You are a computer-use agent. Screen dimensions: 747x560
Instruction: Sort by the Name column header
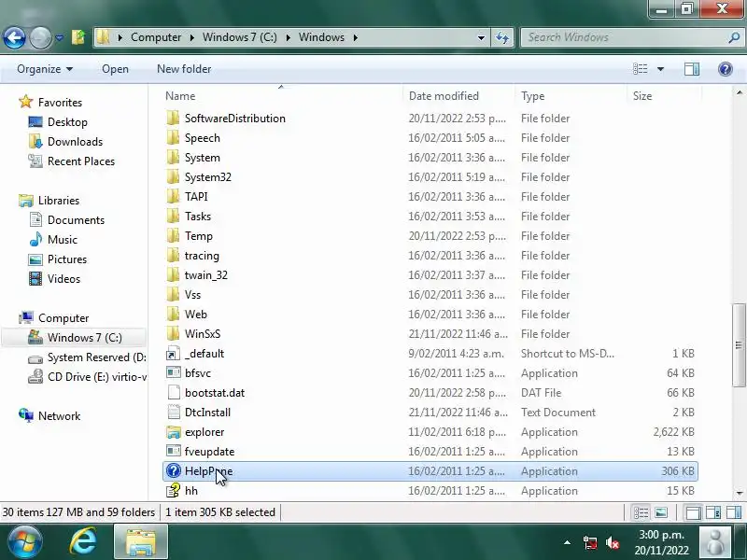pyautogui.click(x=281, y=96)
